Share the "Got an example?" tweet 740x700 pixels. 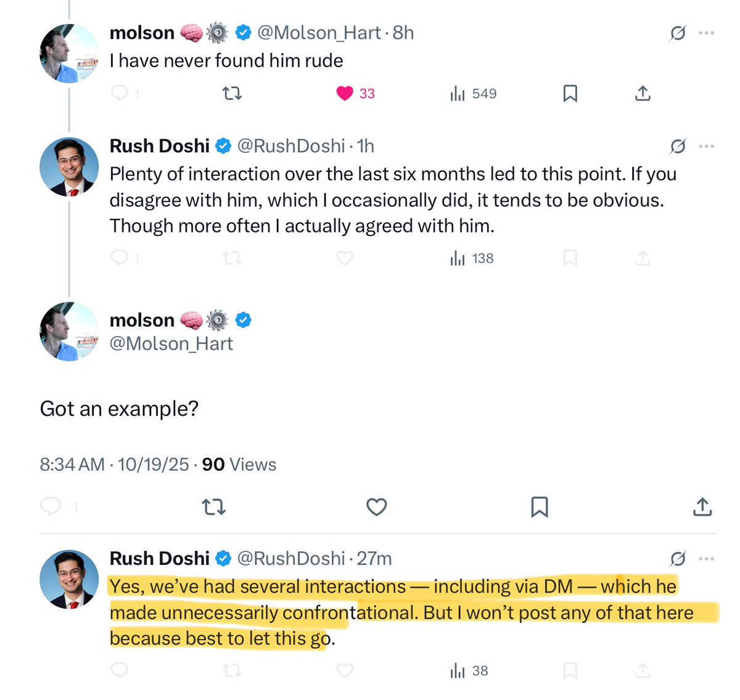[702, 507]
